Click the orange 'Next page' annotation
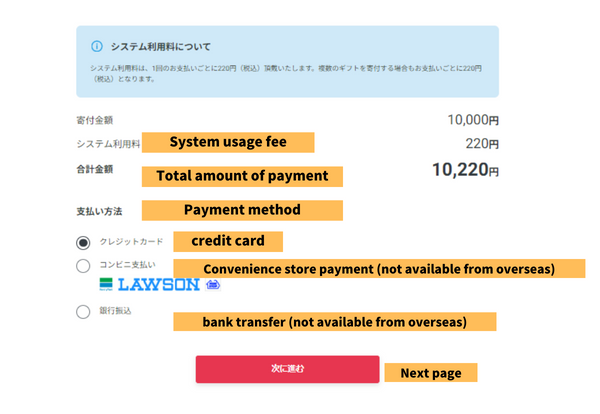 click(x=430, y=373)
